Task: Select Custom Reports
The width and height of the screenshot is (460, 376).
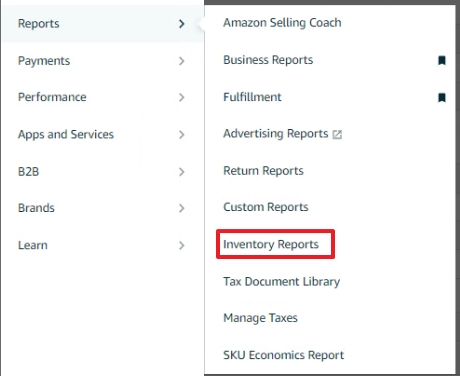Action: coord(266,207)
